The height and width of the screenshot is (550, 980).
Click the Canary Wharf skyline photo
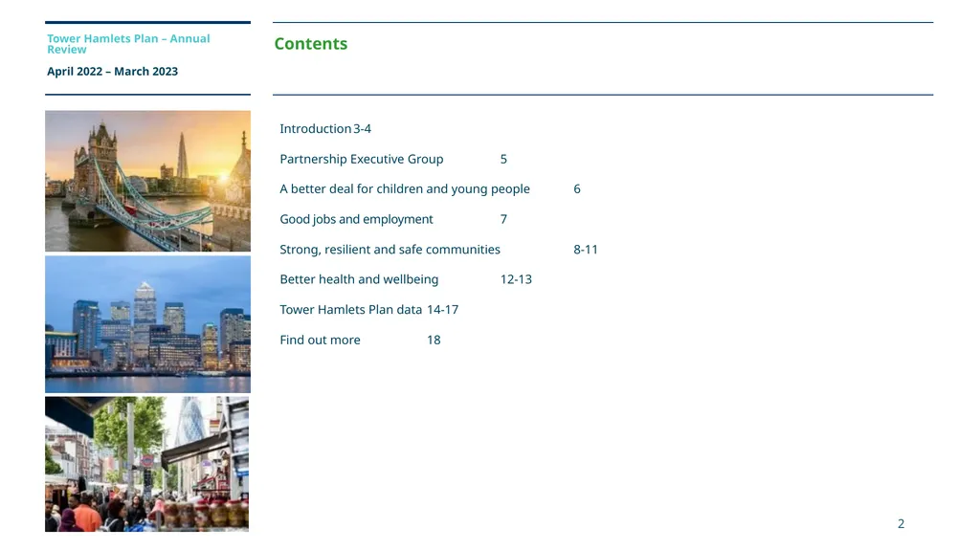pos(147,324)
